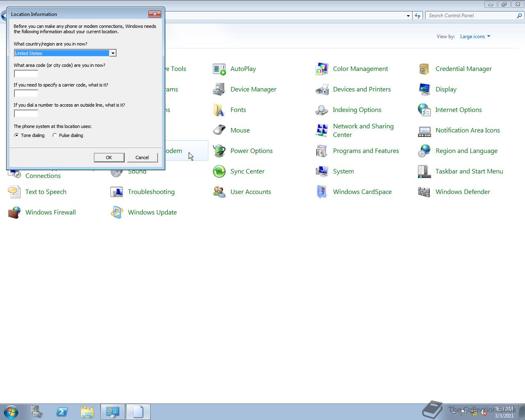Open Windows Explorer from the taskbar
The width and height of the screenshot is (525, 420).
click(87, 412)
